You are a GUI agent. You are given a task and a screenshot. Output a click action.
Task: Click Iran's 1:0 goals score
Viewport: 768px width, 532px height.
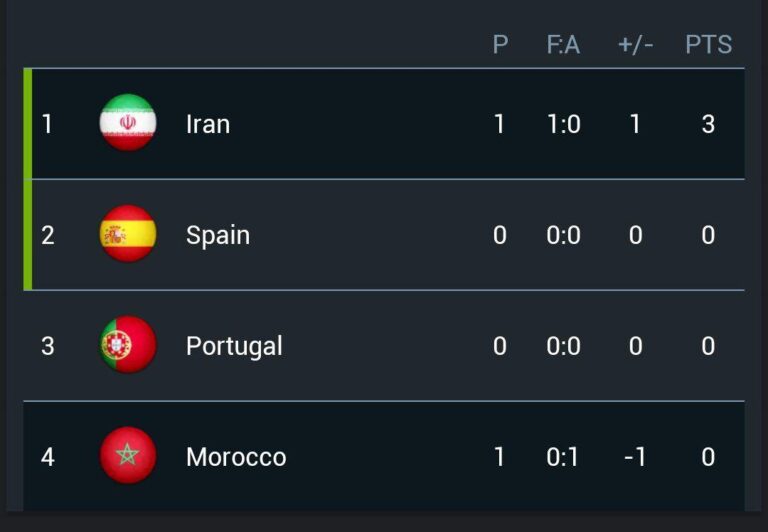(563, 124)
